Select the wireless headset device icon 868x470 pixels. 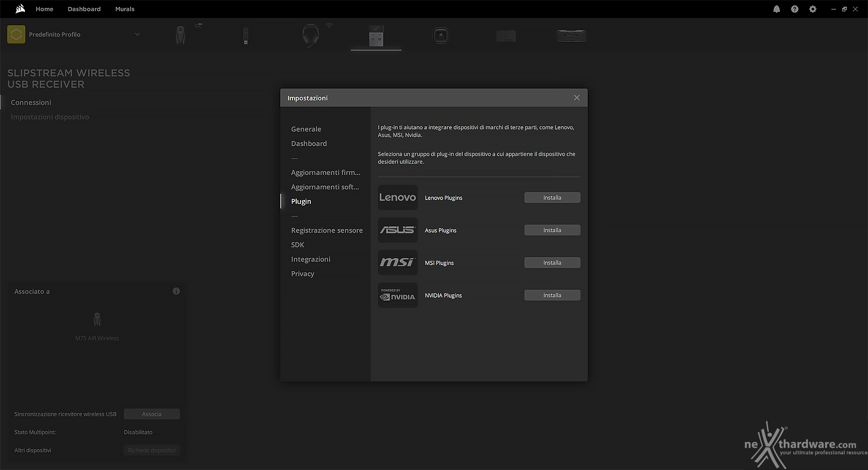(x=311, y=35)
